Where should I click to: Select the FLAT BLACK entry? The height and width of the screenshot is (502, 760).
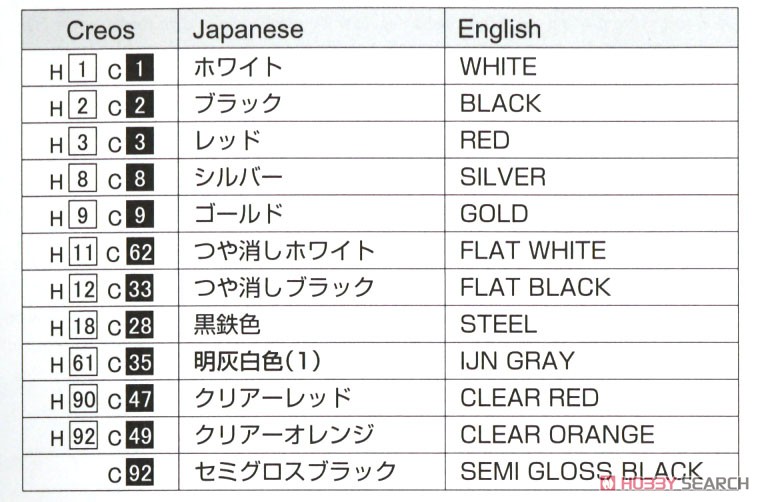click(535, 287)
